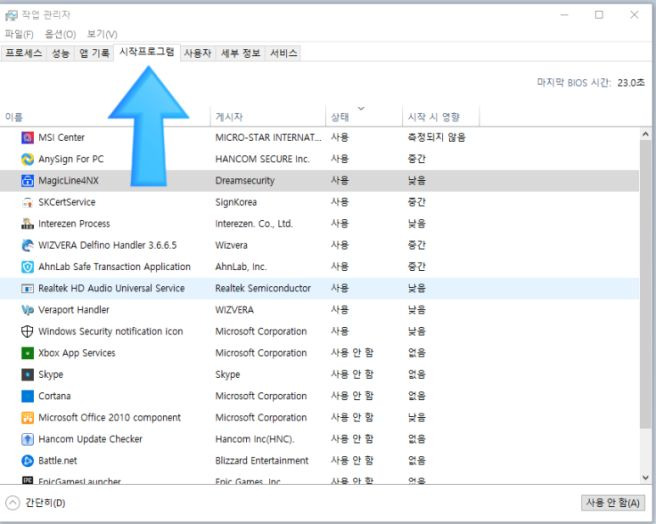
Task: Click the Cortana blue icon
Action: [27, 396]
